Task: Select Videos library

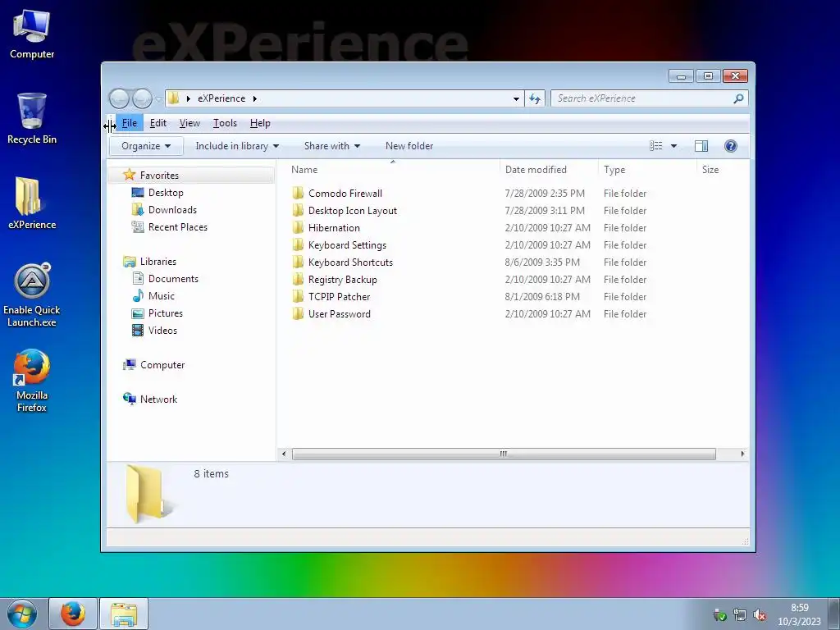Action: pyautogui.click(x=162, y=331)
